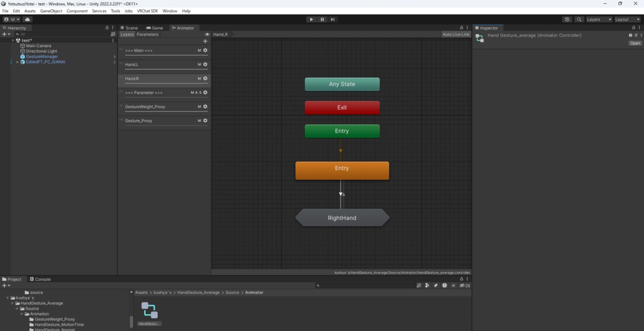Toggle the Inspector panel lock
644x331 pixels.
click(x=633, y=28)
